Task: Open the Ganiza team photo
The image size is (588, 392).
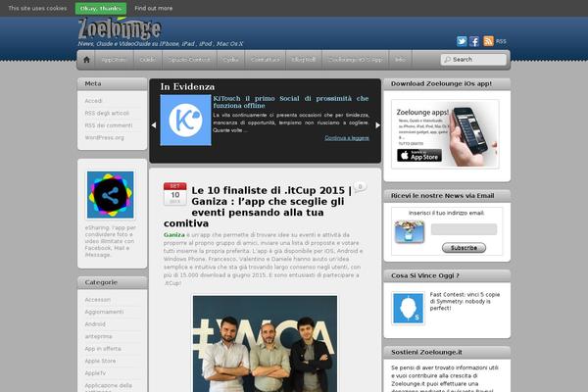Action: point(266,344)
